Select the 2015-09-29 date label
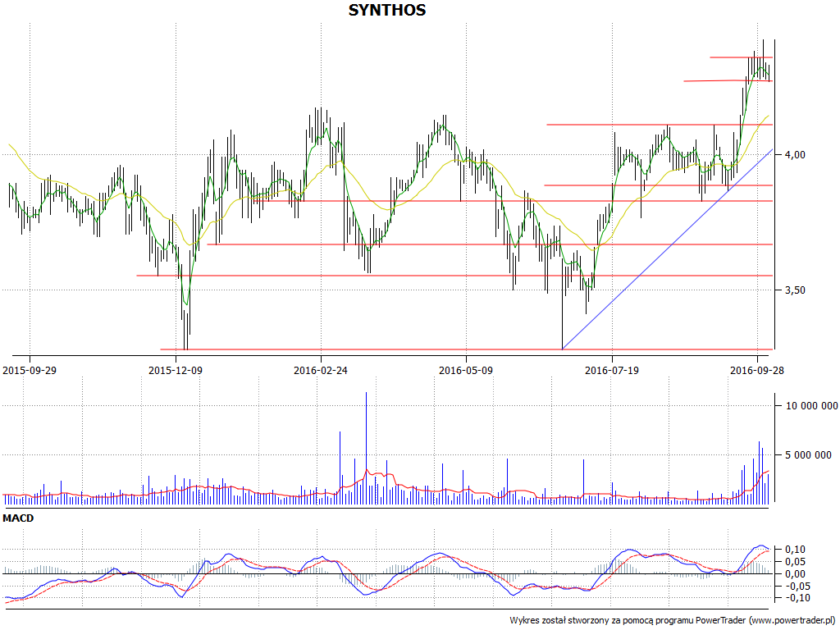840x630 pixels. point(30,370)
